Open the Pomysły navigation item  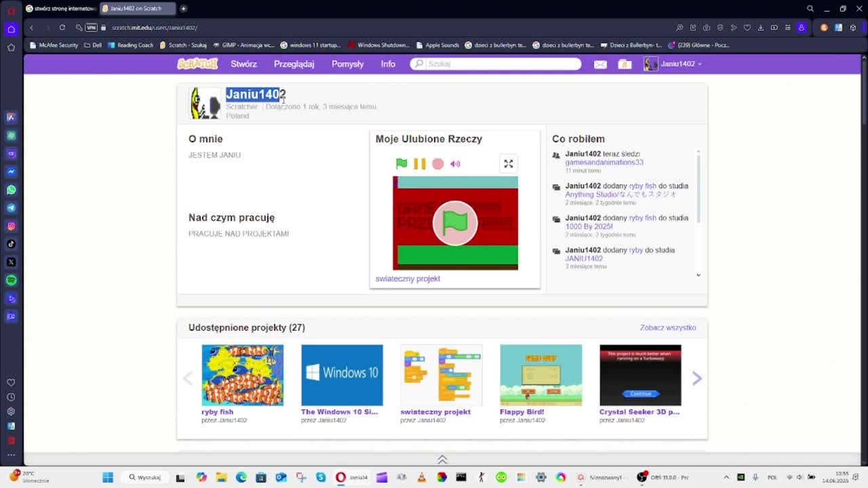click(x=347, y=64)
